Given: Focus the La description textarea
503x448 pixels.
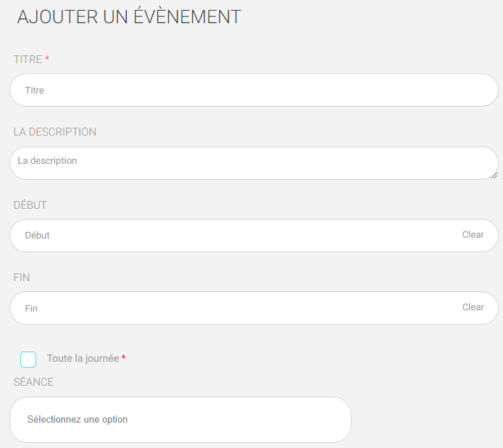Looking at the screenshot, I should pos(254,163).
